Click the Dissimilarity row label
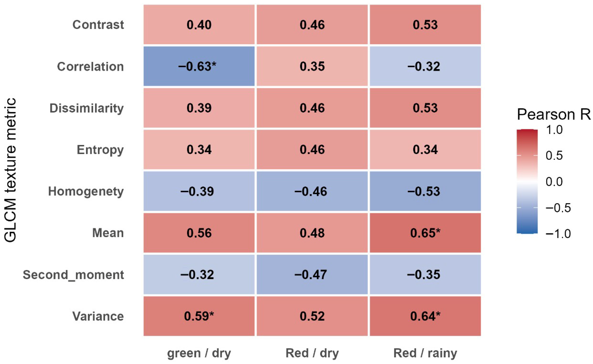Viewport: 593px width, 364px height. click(x=86, y=108)
